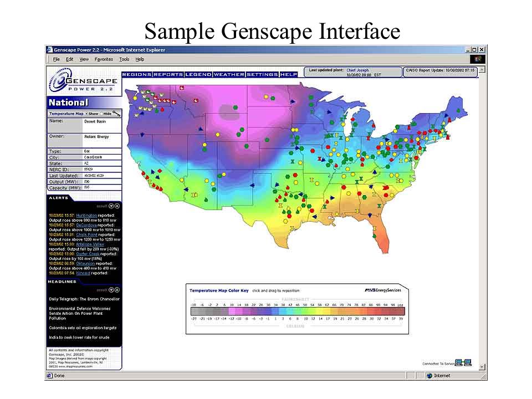
Task: Open the SETTINGS navigation tab
Action: tap(262, 74)
